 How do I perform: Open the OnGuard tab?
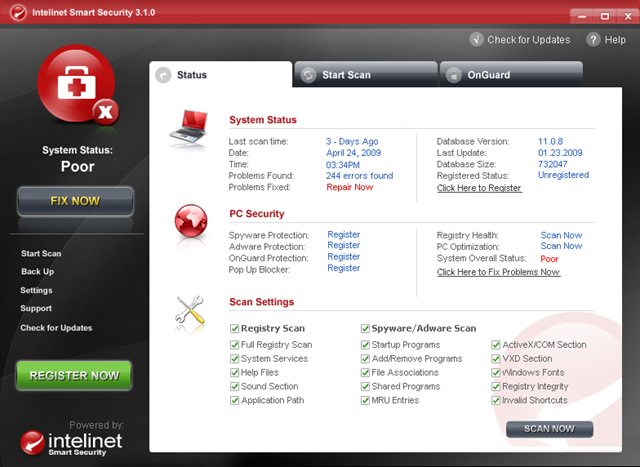[x=490, y=75]
